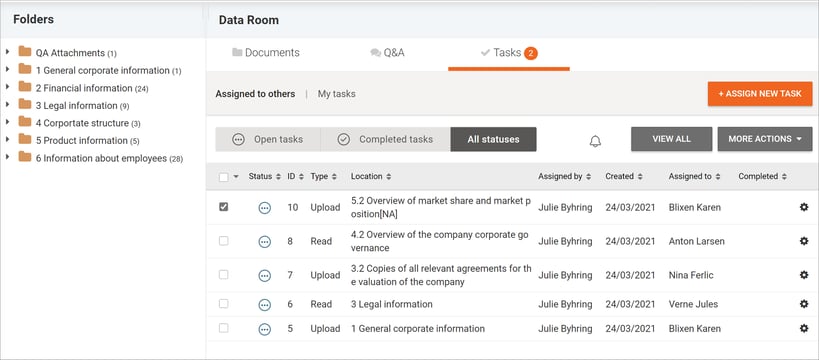Open gear settings for task 8
The height and width of the screenshot is (360, 819).
[x=804, y=241]
